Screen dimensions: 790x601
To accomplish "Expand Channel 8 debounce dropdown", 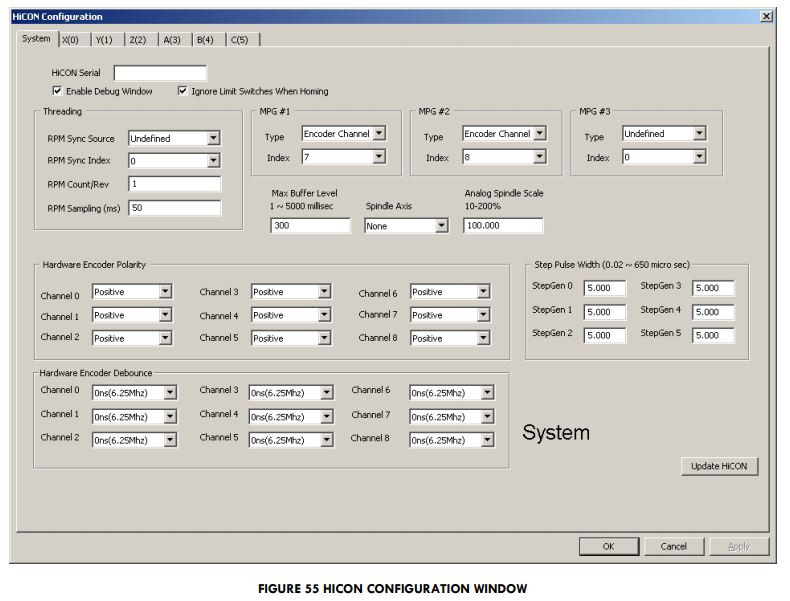I will point(486,440).
